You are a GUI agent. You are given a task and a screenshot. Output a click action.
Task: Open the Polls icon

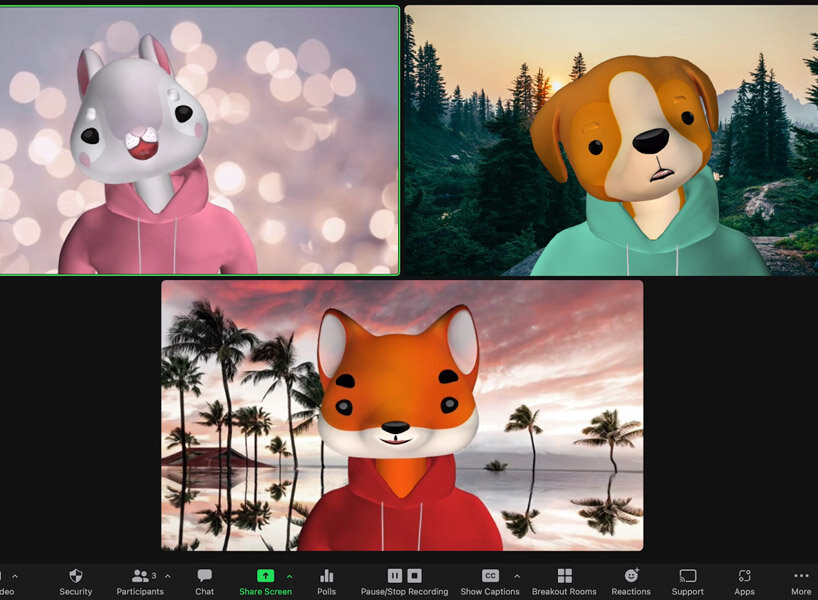pos(326,576)
